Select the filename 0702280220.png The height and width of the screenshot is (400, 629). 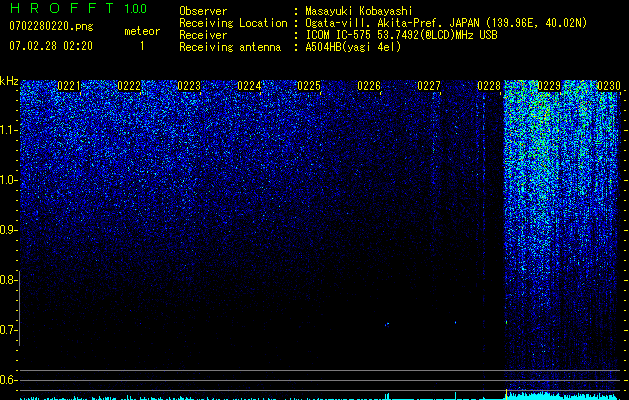click(x=51, y=26)
